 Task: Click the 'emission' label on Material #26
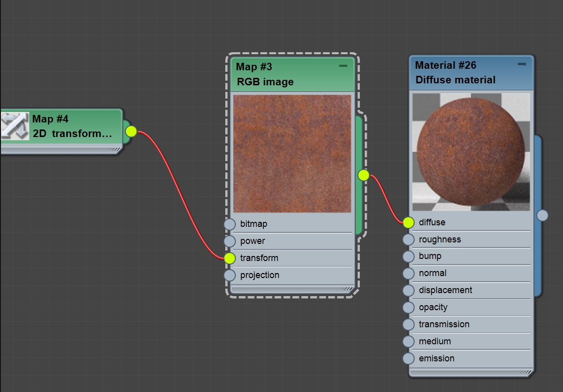point(437,358)
